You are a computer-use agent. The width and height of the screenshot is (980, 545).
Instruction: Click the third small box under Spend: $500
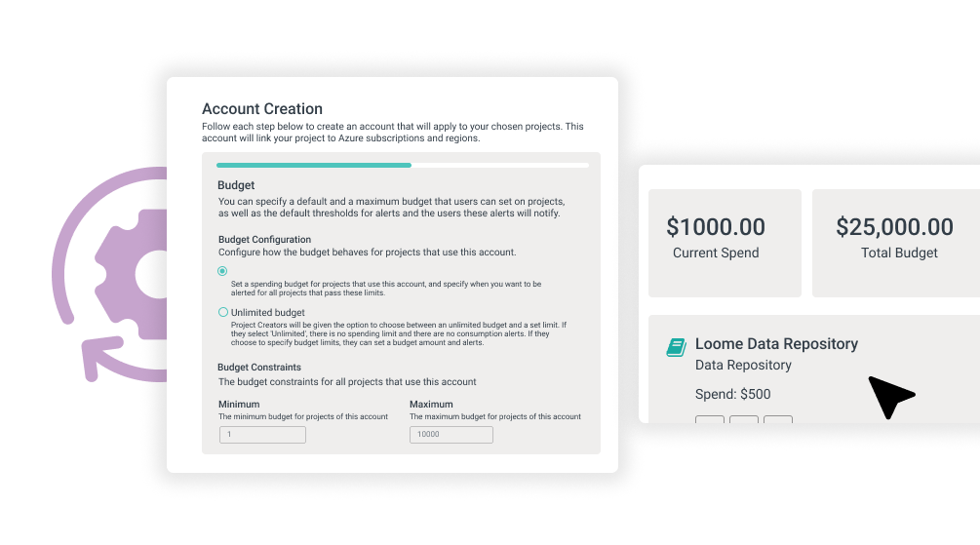(x=778, y=419)
